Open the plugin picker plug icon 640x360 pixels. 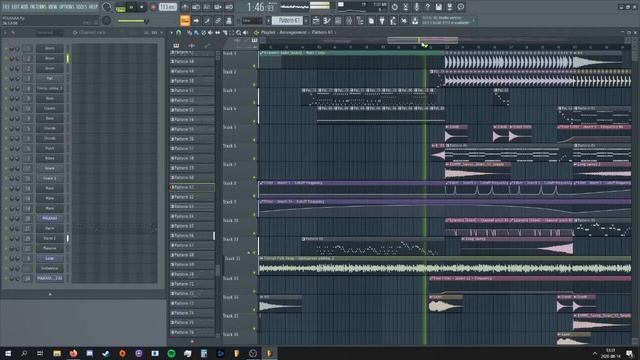(x=382, y=20)
